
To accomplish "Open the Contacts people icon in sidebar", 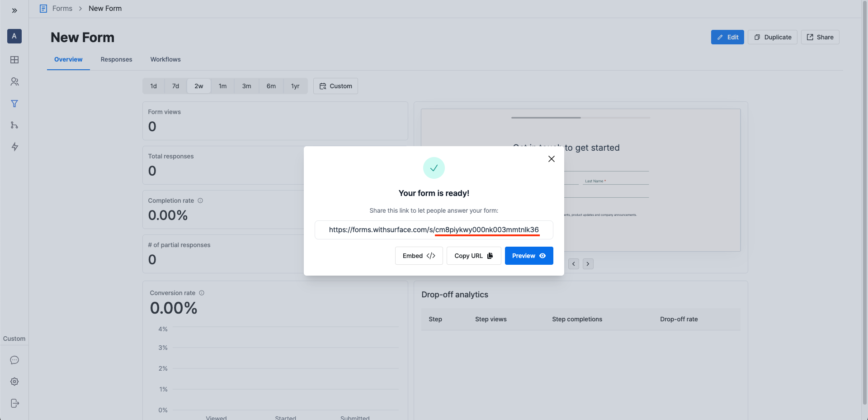I will click(x=14, y=81).
